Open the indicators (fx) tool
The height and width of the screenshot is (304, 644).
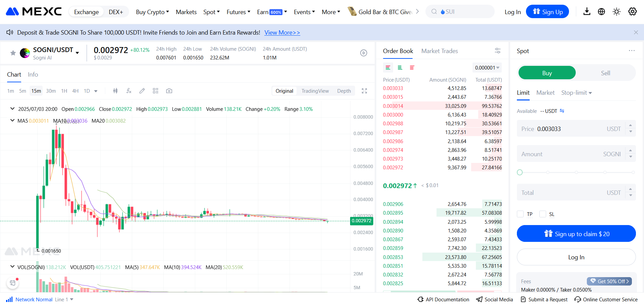point(129,91)
